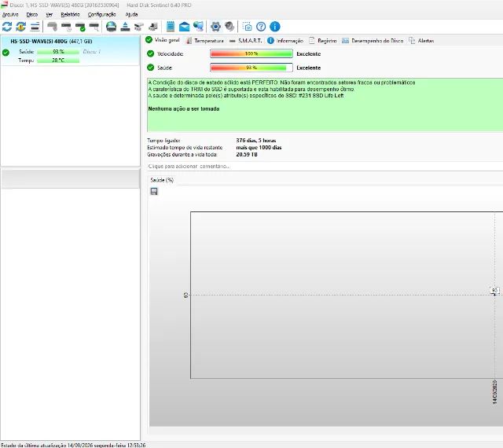Switch to the Temperatura tab
Viewport: 503px width, 448px height.
pos(205,41)
